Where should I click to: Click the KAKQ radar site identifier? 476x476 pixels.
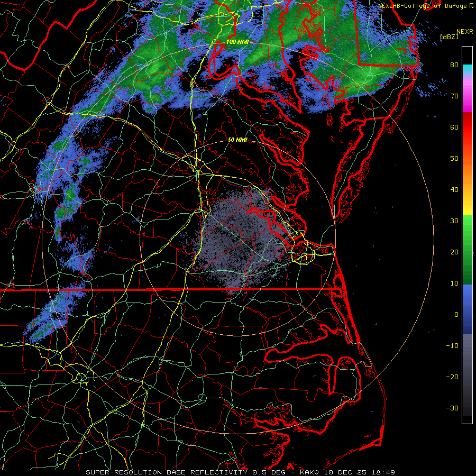pos(310,472)
